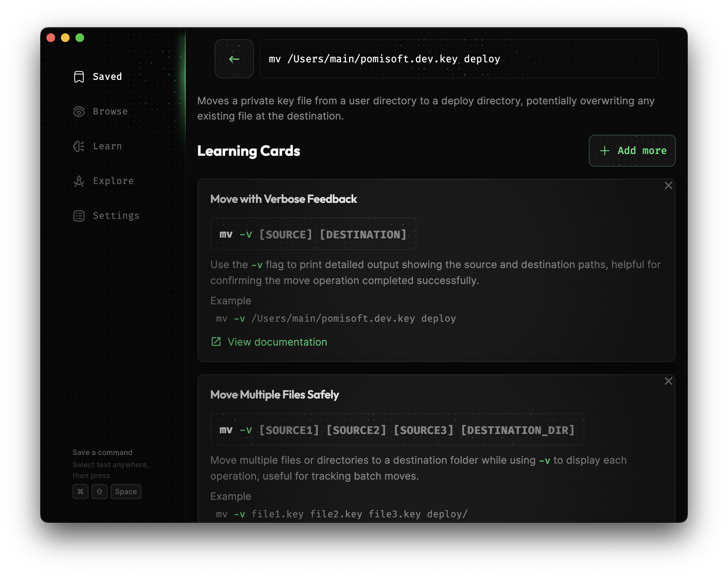Open View documentation link
The image size is (728, 576).
pyautogui.click(x=277, y=342)
